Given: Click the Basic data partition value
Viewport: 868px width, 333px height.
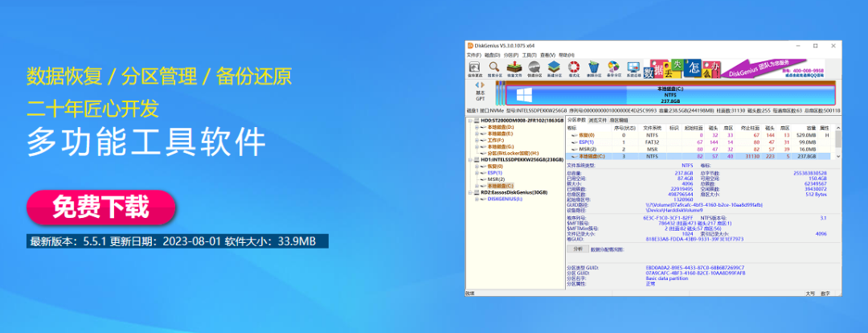Looking at the screenshot, I should point(666,278).
